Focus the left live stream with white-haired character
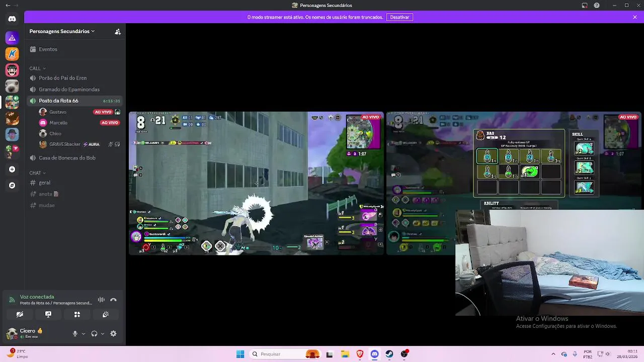 coord(257,184)
